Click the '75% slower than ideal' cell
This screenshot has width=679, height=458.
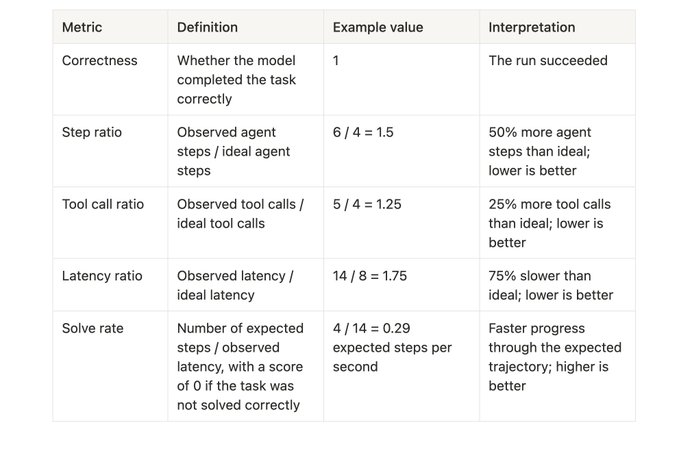point(550,285)
